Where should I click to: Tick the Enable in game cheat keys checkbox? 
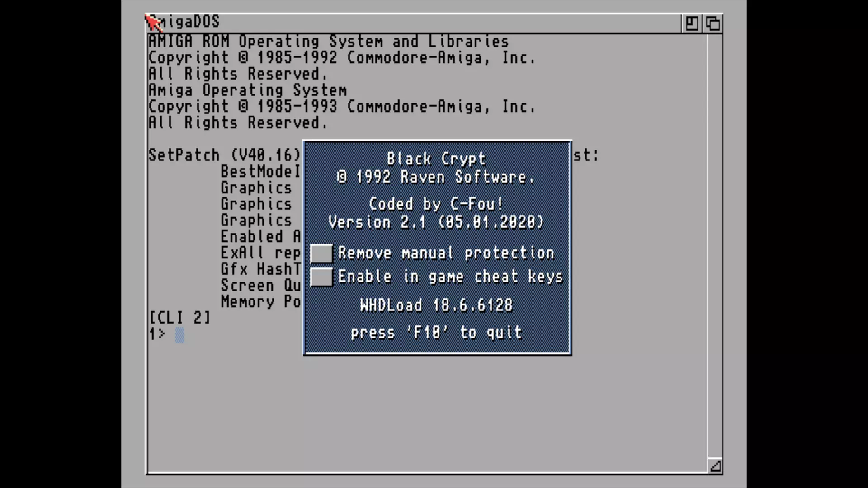[321, 277]
